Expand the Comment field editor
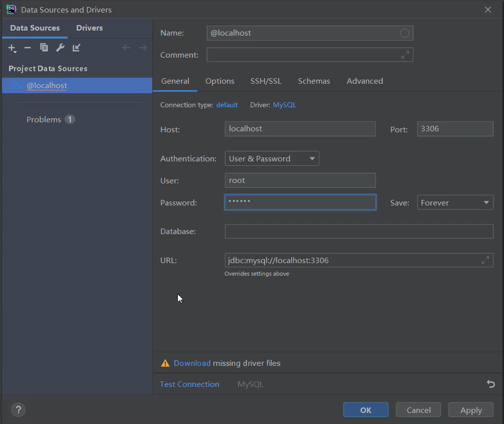The width and height of the screenshot is (504, 424). (405, 55)
